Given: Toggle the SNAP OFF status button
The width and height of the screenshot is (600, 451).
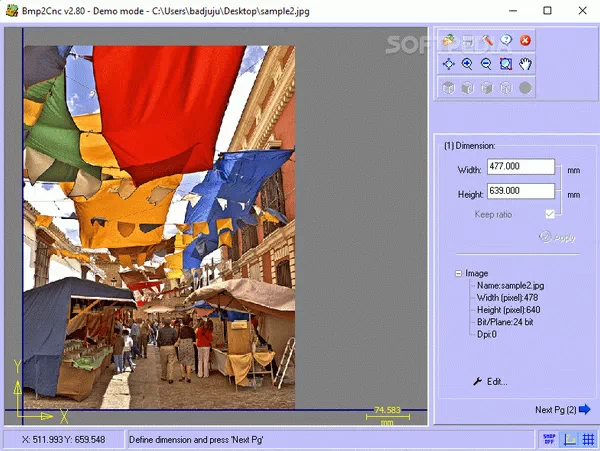Looking at the screenshot, I should 547,439.
